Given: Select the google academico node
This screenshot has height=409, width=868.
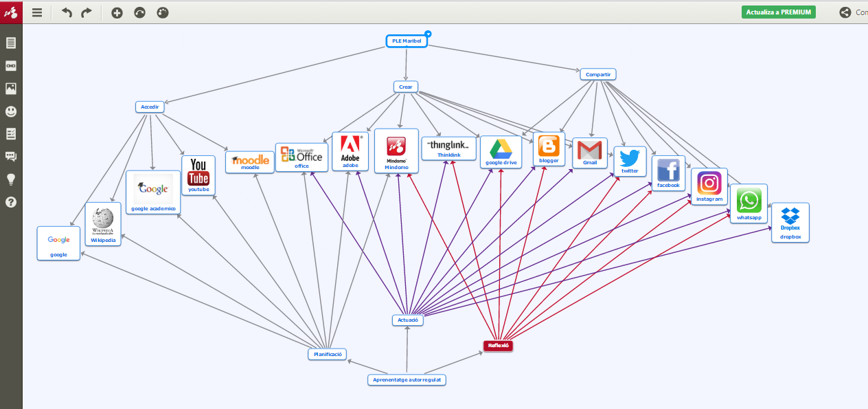Looking at the screenshot, I should pyautogui.click(x=153, y=192).
